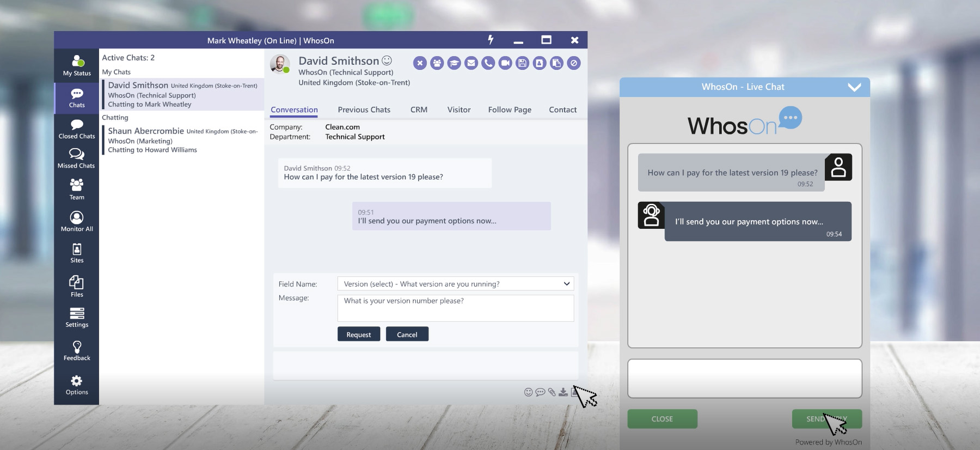Open the Contact tab
This screenshot has width=980, height=450.
tap(562, 110)
